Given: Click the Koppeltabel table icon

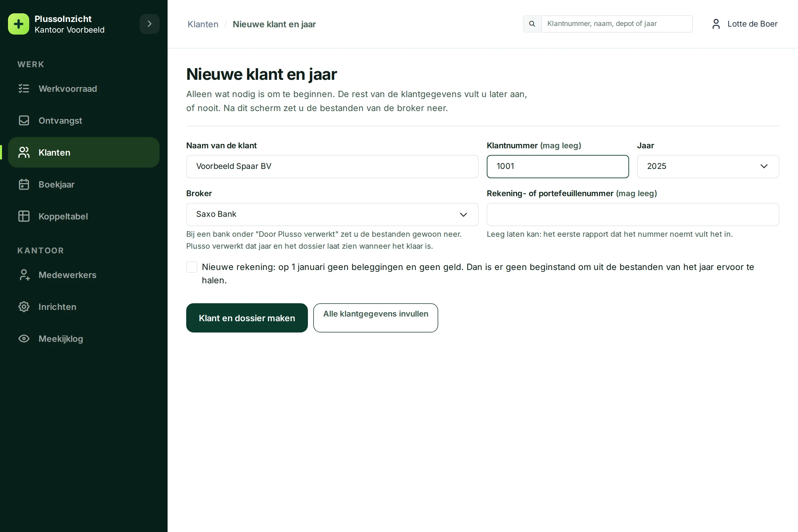Looking at the screenshot, I should [x=24, y=216].
